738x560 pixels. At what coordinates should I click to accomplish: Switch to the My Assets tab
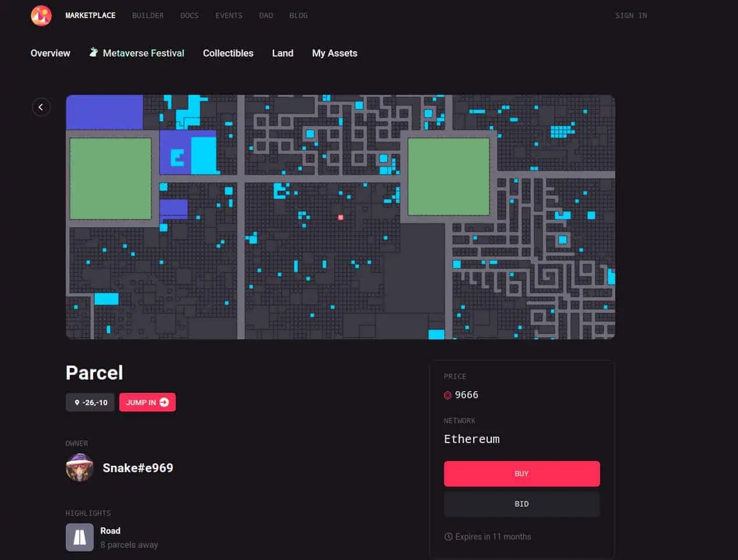point(335,53)
